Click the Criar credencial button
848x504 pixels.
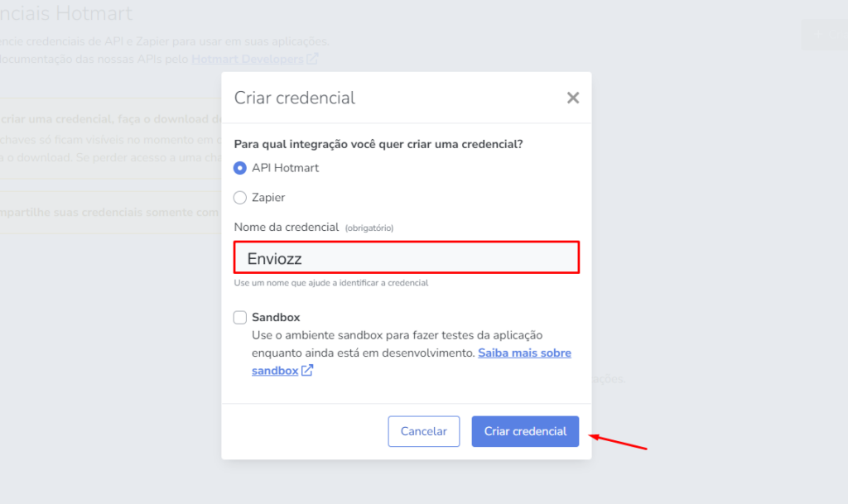(x=525, y=431)
